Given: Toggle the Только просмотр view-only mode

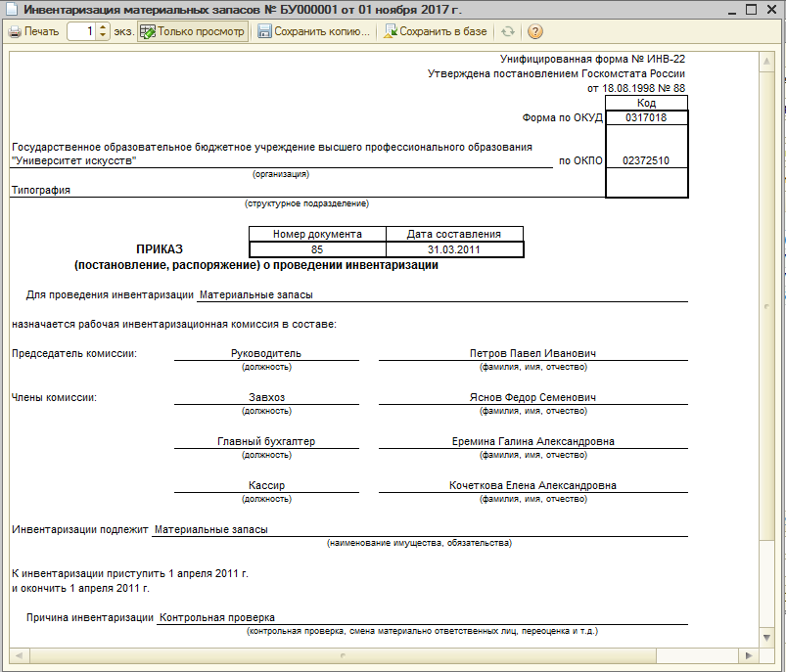Looking at the screenshot, I should coord(192,31).
